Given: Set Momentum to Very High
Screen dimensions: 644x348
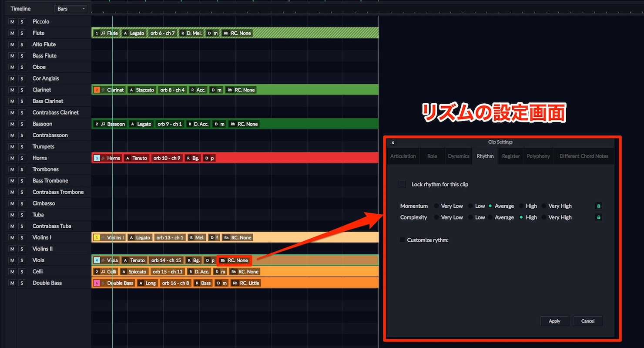Looking at the screenshot, I should pyautogui.click(x=544, y=206).
